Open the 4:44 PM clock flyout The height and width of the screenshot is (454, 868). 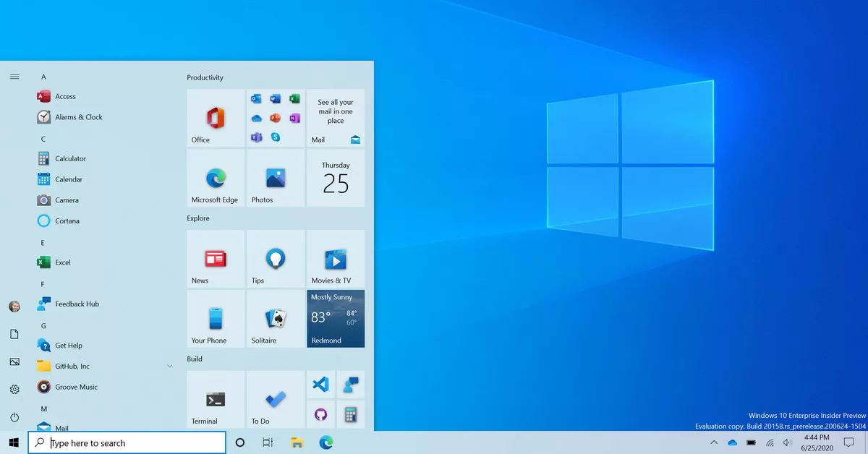click(x=817, y=442)
